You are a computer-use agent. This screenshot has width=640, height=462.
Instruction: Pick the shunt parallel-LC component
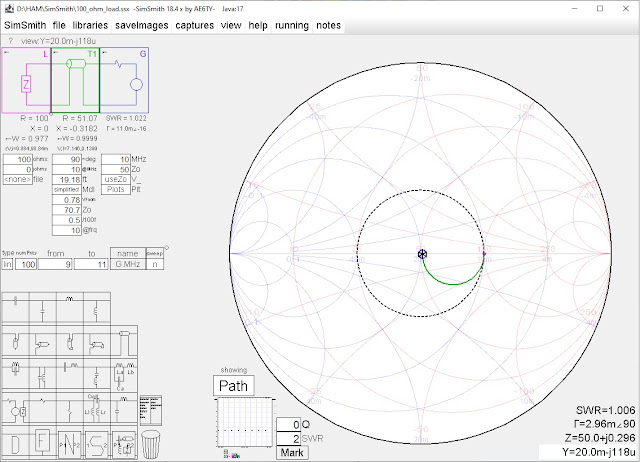(42, 375)
